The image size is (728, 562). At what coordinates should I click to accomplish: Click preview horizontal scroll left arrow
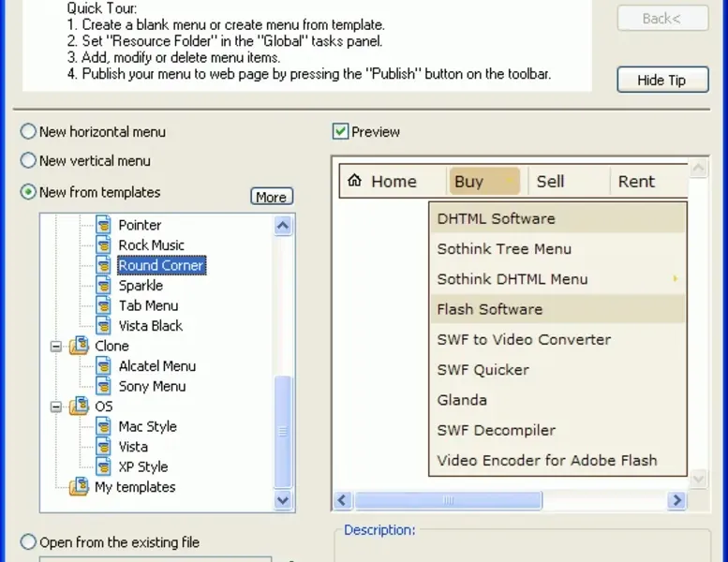(343, 500)
